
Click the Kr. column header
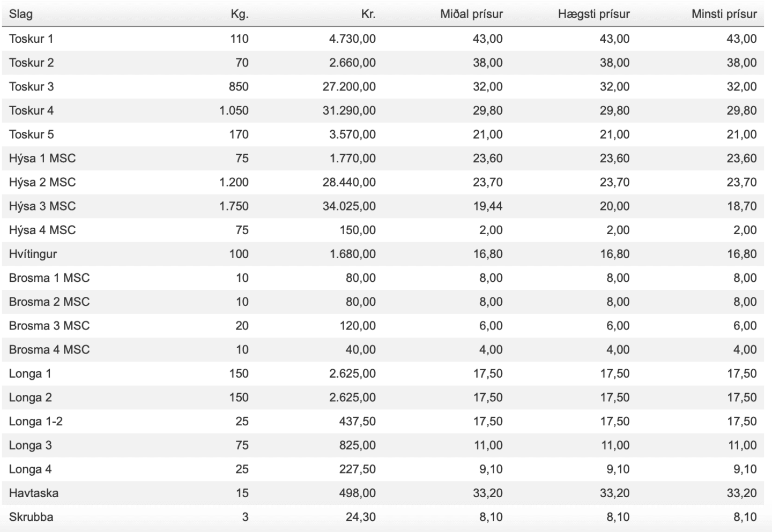click(368, 14)
